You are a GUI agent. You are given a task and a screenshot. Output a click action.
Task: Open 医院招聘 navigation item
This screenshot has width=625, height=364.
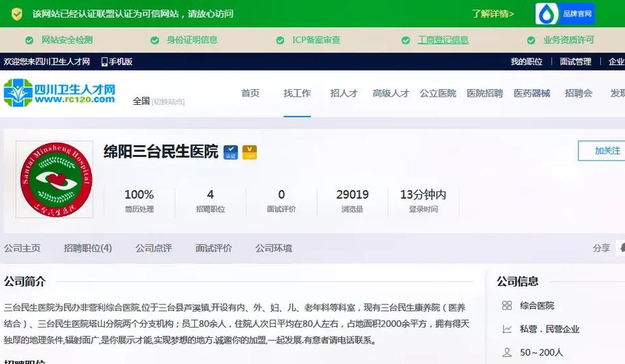tap(484, 93)
